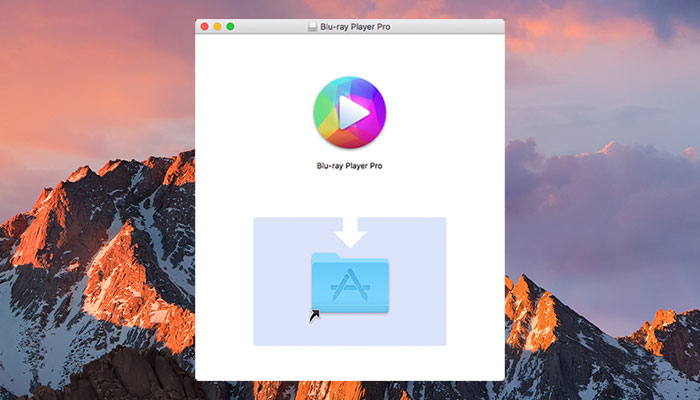Image resolution: width=700 pixels, height=400 pixels.
Task: Zoom the window using the green button
Action: tap(231, 26)
